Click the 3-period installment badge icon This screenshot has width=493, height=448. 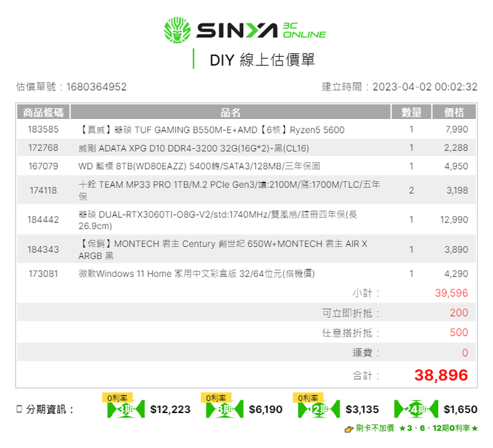(x=126, y=409)
